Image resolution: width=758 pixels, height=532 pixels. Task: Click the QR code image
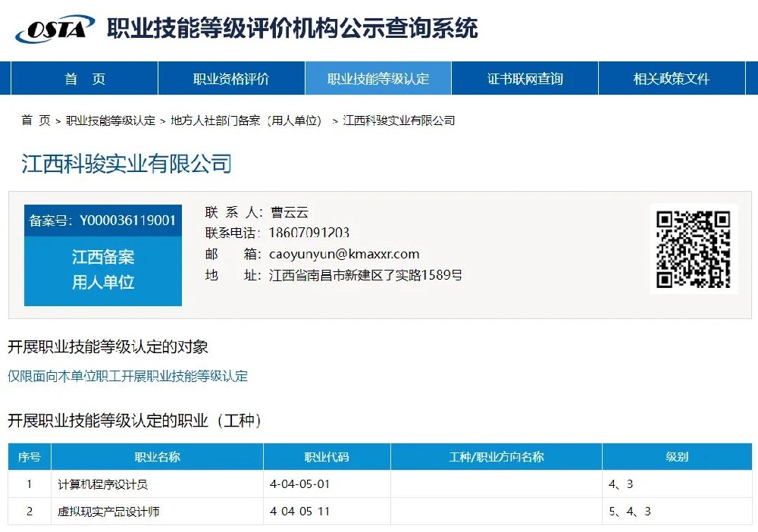coord(694,249)
